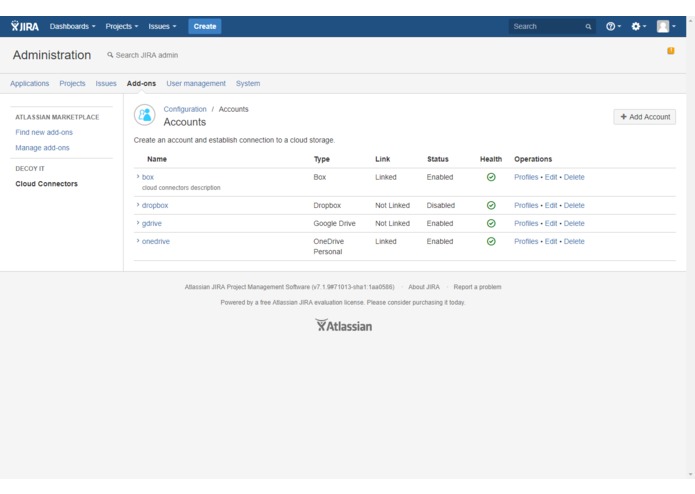695x494 pixels.
Task: Open Profiles for the onedrive account
Action: coord(526,241)
